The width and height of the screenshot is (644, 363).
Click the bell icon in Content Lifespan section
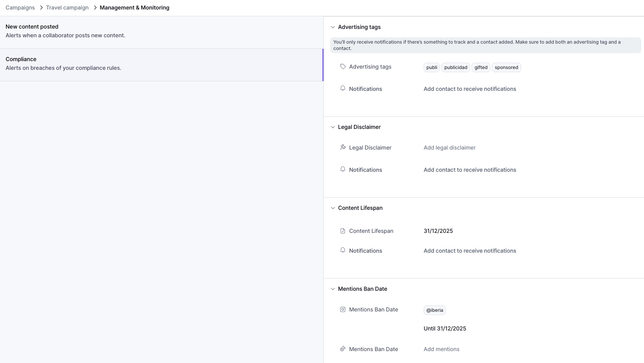(x=343, y=250)
